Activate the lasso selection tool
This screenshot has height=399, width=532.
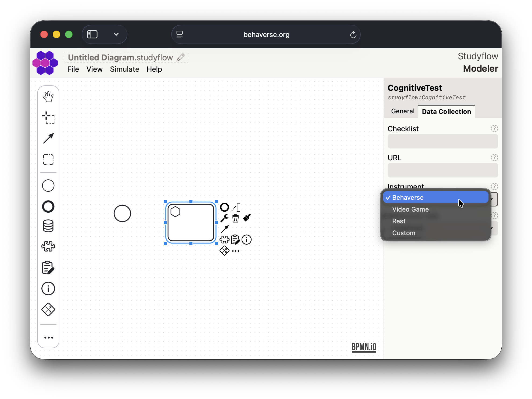point(48,118)
